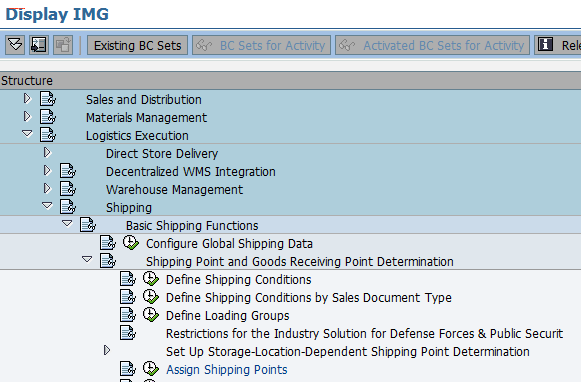Collapse the Logistics Execution node

pyautogui.click(x=27, y=133)
